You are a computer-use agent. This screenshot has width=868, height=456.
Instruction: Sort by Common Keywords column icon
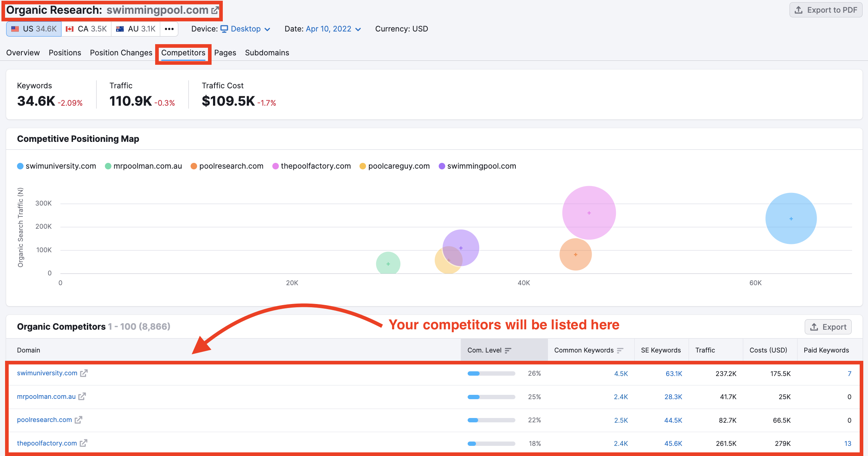tap(620, 350)
